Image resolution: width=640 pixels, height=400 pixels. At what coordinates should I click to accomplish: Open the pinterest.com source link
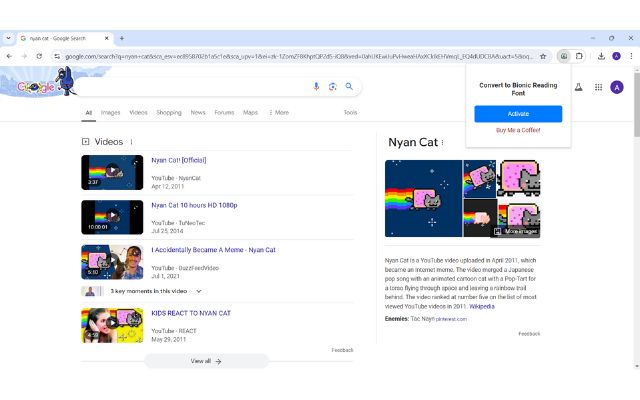click(451, 319)
